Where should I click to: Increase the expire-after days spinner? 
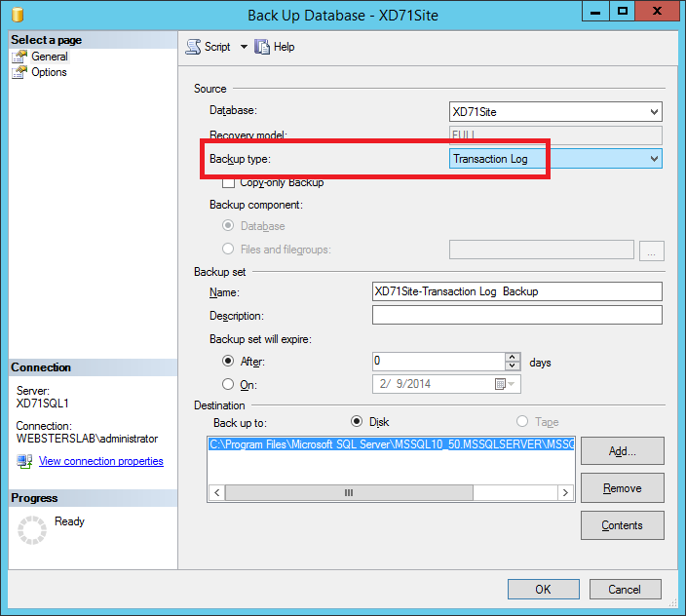pyautogui.click(x=513, y=357)
